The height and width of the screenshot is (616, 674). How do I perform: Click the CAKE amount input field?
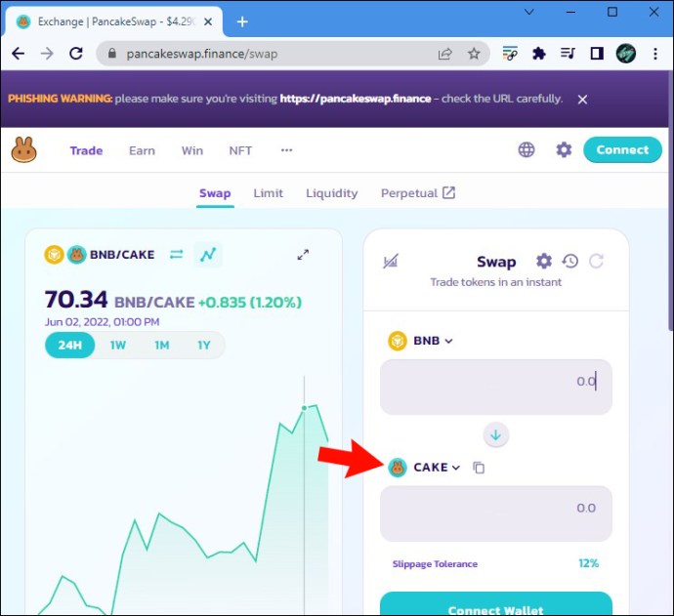tap(495, 513)
